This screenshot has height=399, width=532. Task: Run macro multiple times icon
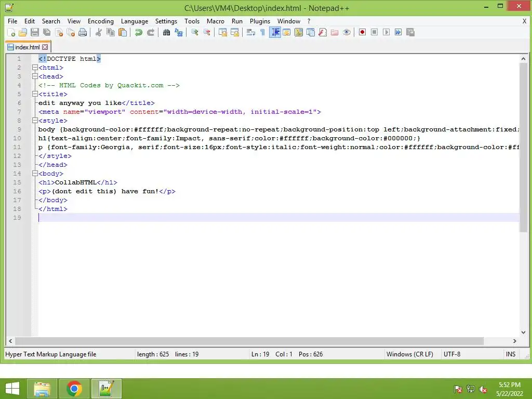[x=398, y=32]
